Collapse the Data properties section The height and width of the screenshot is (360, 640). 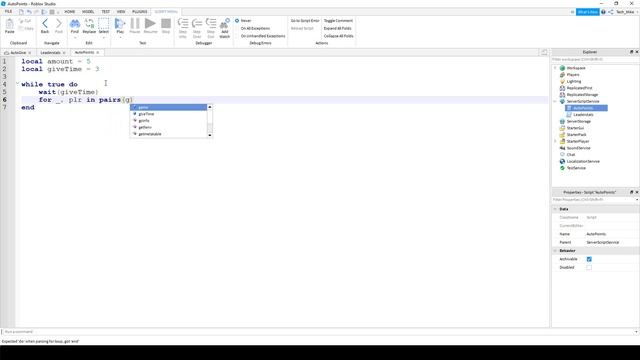point(555,209)
